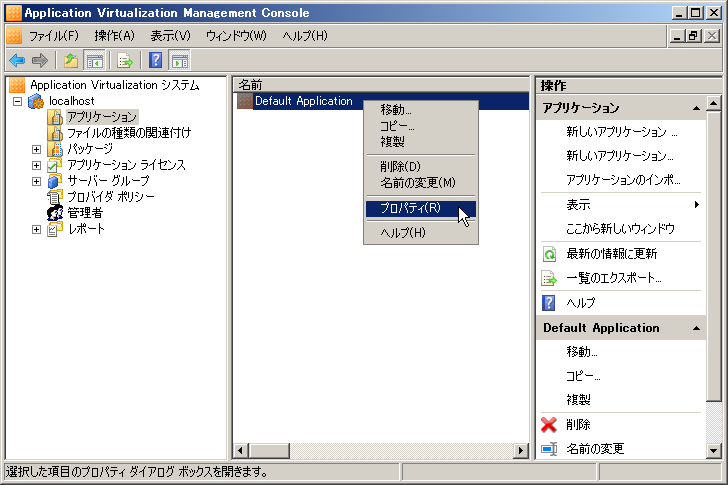The height and width of the screenshot is (485, 728).
Task: Click the パッケージ tree icon
Action: tap(55, 149)
